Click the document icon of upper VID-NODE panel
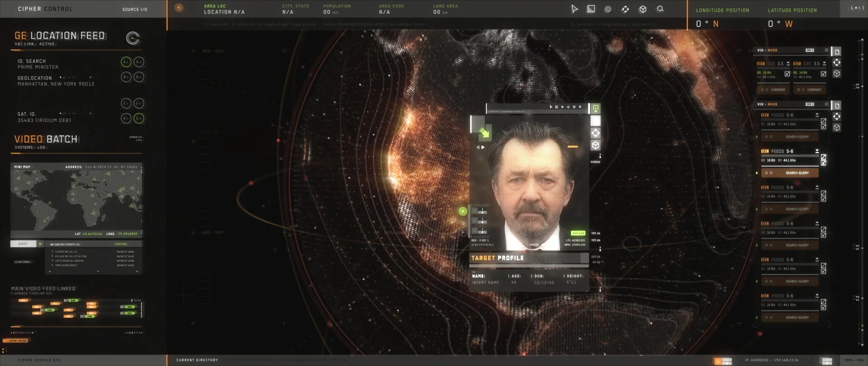 [837, 52]
